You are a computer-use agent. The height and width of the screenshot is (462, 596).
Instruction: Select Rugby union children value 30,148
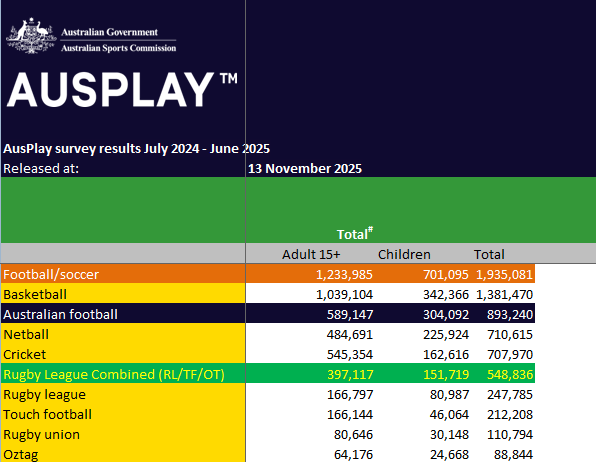click(x=449, y=434)
